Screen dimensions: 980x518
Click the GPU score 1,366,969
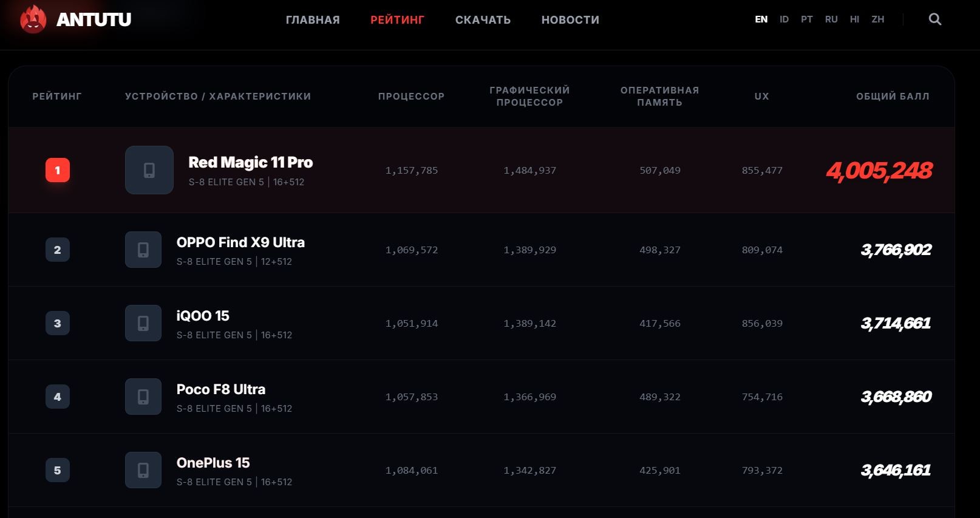point(530,397)
